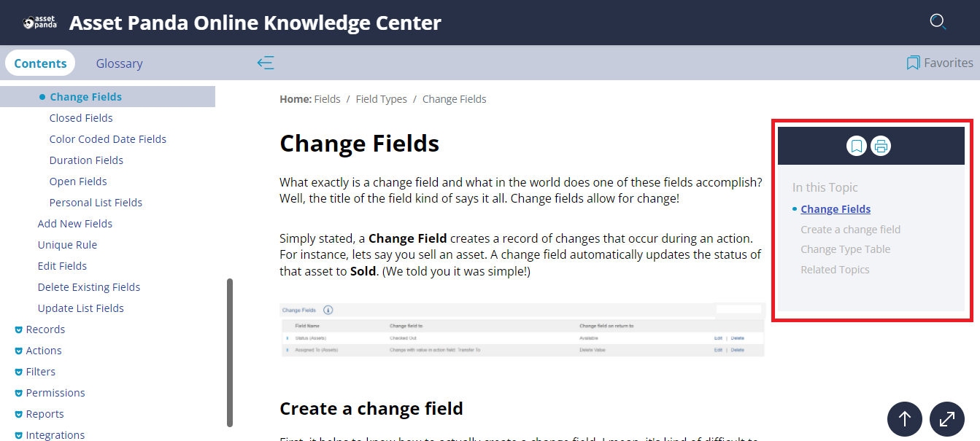
Task: Open the Closed Fields topic
Action: [81, 118]
